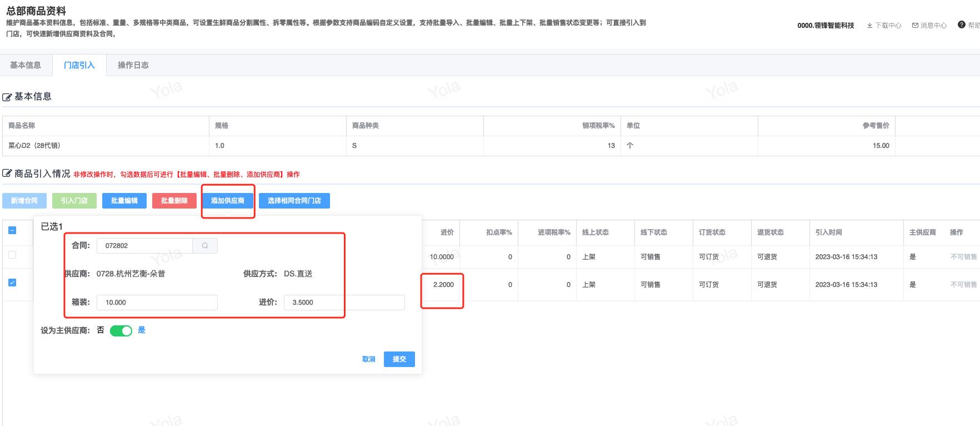The image size is (980, 426).
Task: Uncheck the selected row with price 2.2000
Action: tap(12, 283)
